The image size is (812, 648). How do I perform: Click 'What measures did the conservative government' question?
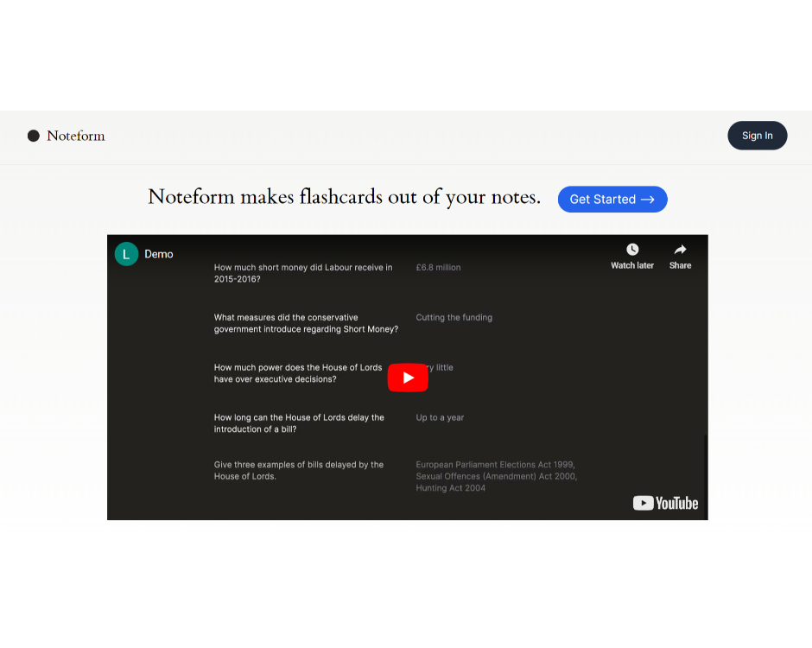pos(306,323)
